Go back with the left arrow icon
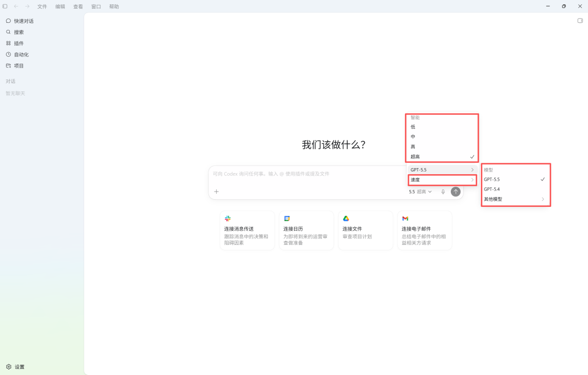This screenshot has width=588, height=375. point(16,7)
